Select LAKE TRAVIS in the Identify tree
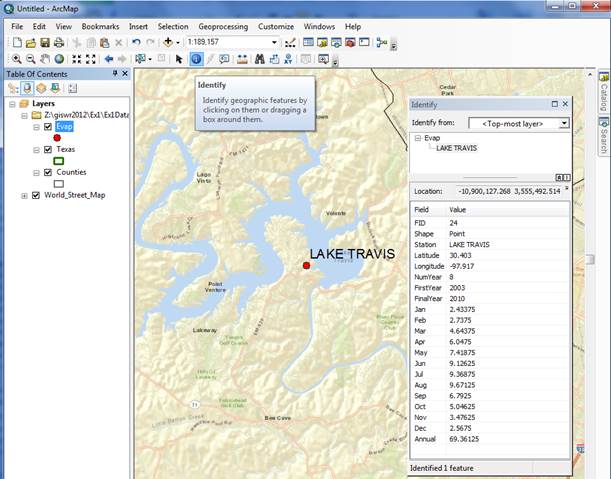Viewport: 611px width, 479px height. [456, 147]
